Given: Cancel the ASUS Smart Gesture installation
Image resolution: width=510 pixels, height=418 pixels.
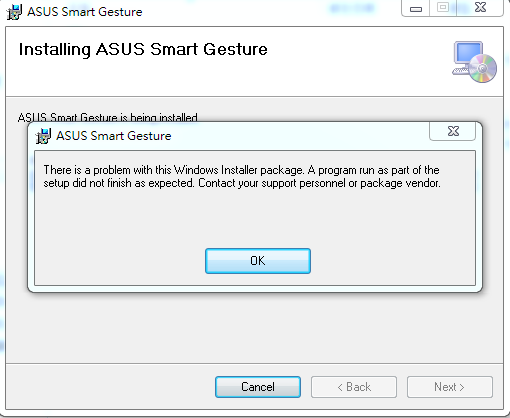Looking at the screenshot, I should (258, 387).
